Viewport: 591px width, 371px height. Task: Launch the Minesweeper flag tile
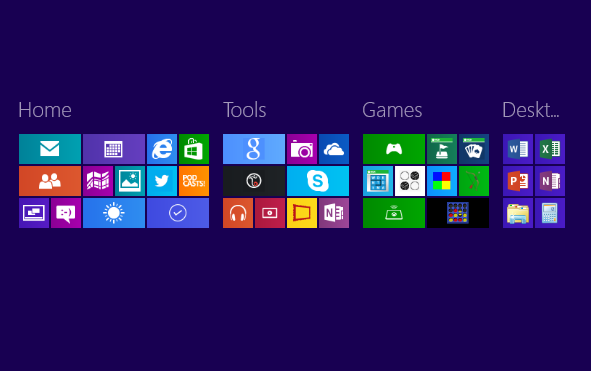pos(442,149)
